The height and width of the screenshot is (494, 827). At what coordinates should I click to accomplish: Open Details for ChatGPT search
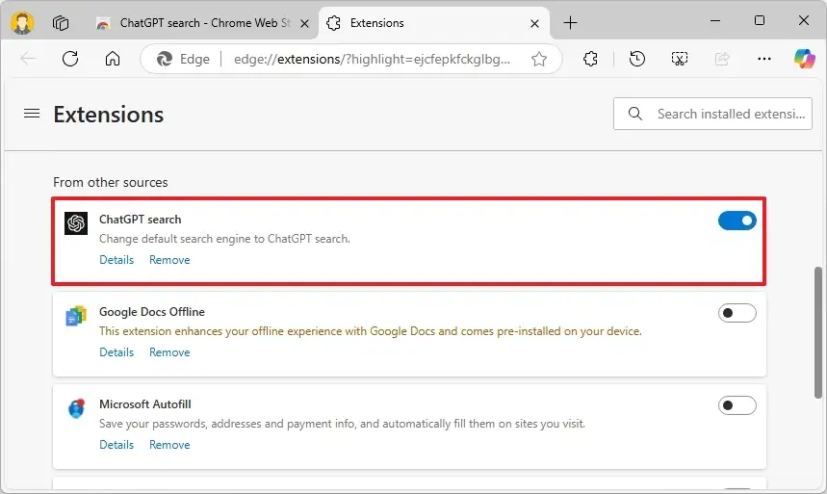point(117,260)
